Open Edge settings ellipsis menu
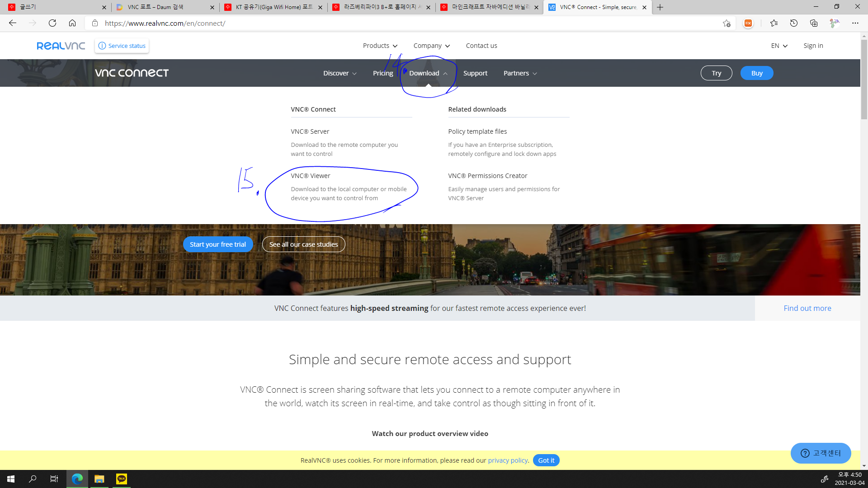The width and height of the screenshot is (868, 488). click(855, 23)
